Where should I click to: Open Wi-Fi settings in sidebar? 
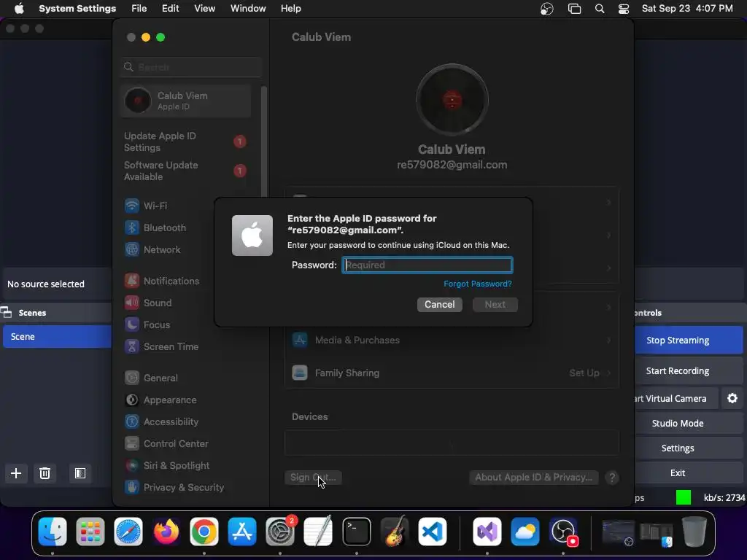(x=186, y=206)
